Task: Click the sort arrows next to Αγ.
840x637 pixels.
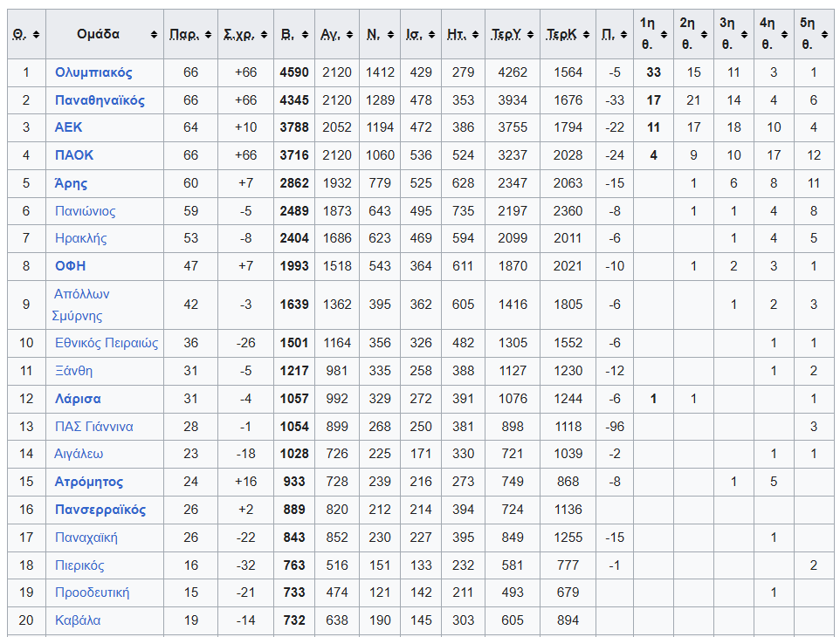Action: [x=348, y=35]
